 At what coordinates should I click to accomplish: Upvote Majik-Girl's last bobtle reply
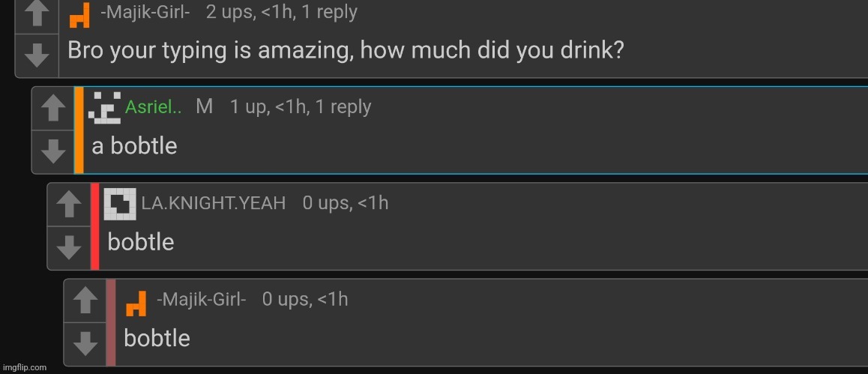tap(85, 301)
